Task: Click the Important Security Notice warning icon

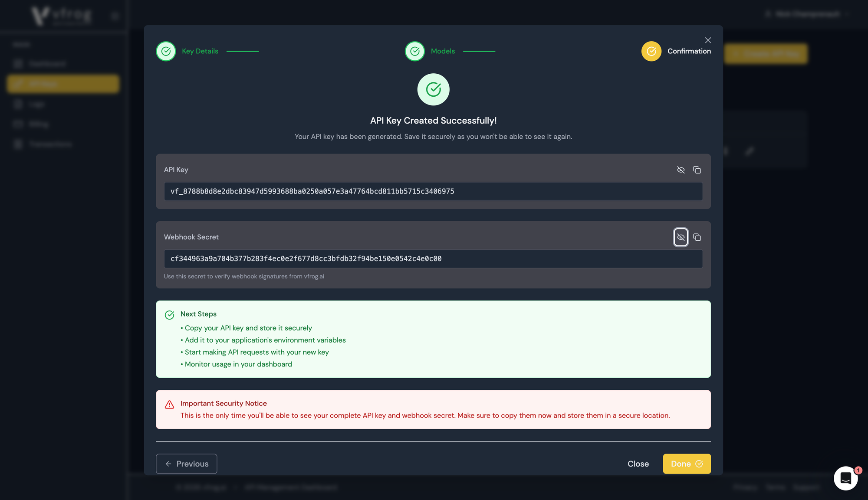Action: [x=169, y=405]
